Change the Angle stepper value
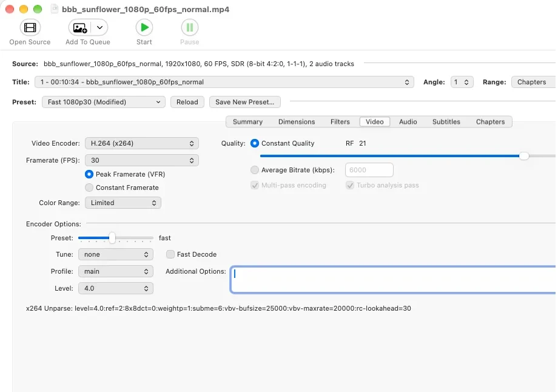The image size is (558, 392). coord(462,82)
